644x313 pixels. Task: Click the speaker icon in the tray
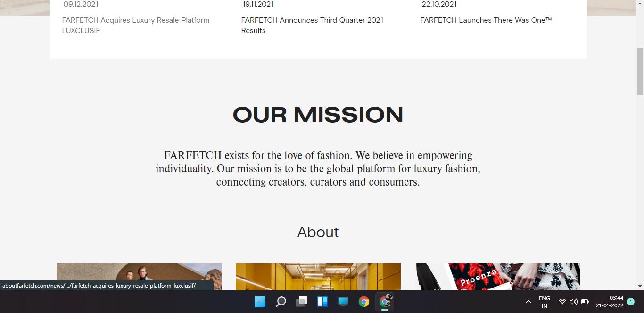[573, 302]
